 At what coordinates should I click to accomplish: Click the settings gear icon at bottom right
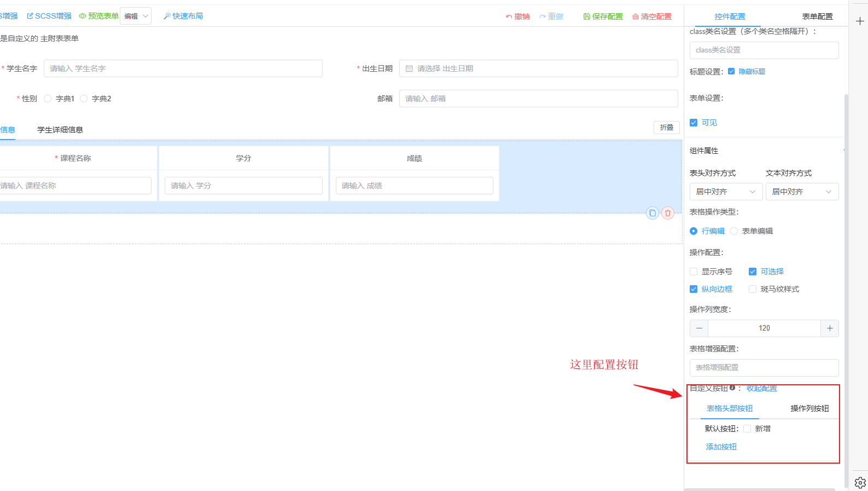pos(860,483)
